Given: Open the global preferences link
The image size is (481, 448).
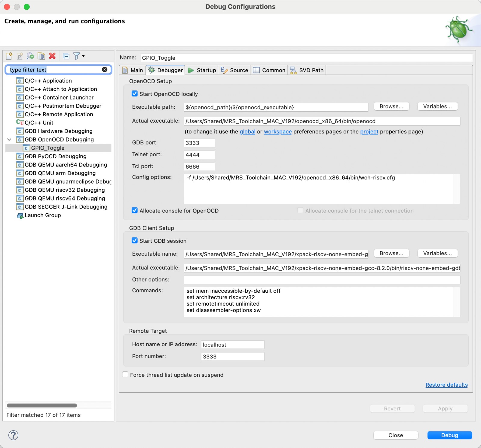Looking at the screenshot, I should pos(247,132).
